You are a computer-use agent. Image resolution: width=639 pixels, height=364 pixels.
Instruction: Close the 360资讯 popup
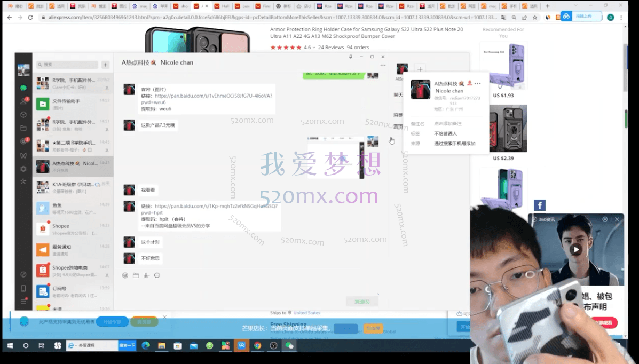(617, 219)
